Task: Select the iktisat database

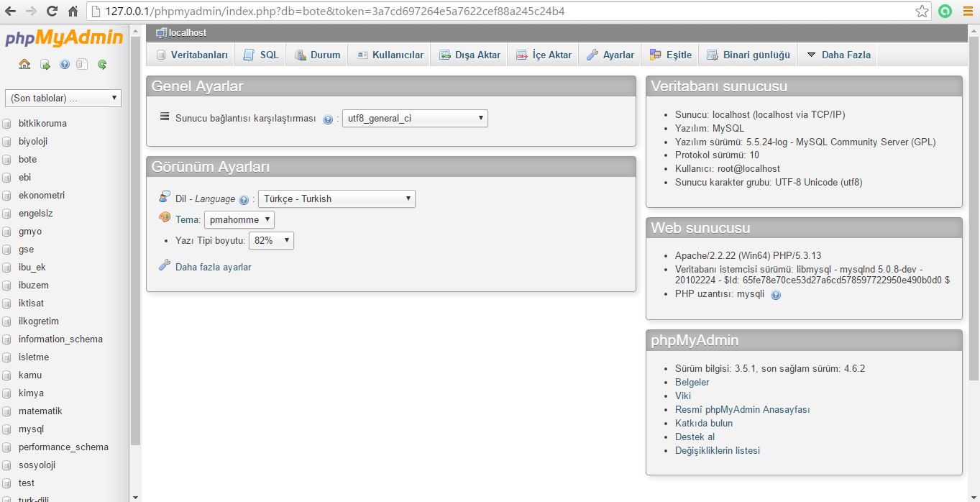Action: click(x=31, y=303)
